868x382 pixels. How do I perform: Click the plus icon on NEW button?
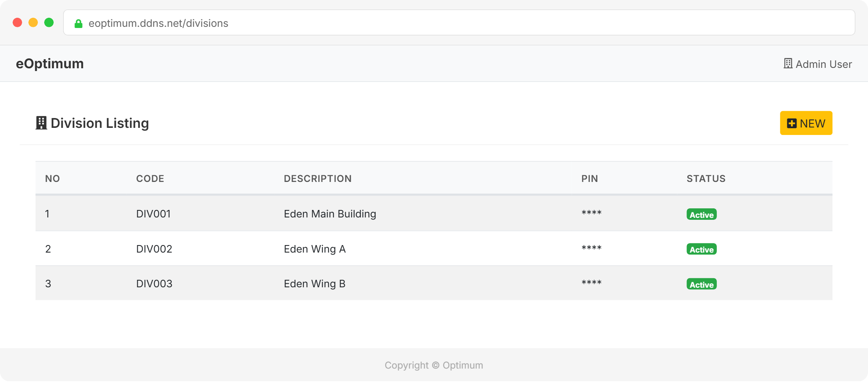(x=791, y=124)
